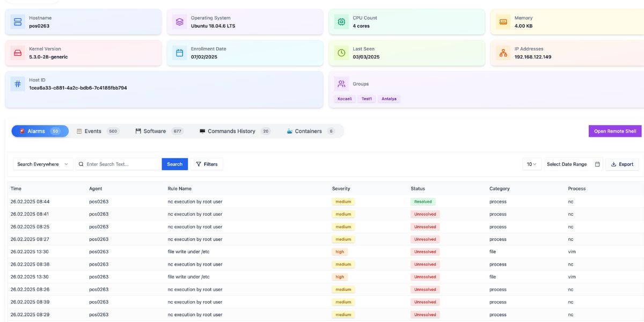Click the Hostname server icon
The width and height of the screenshot is (644, 322).
18,22
